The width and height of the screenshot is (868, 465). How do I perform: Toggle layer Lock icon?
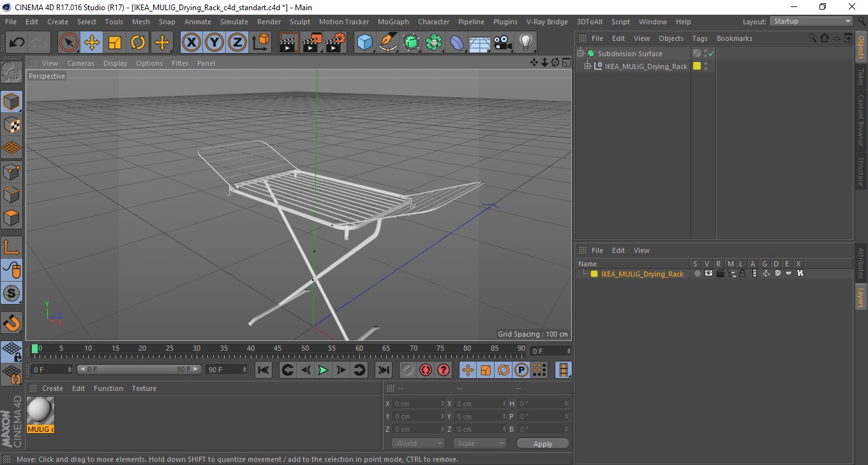743,273
